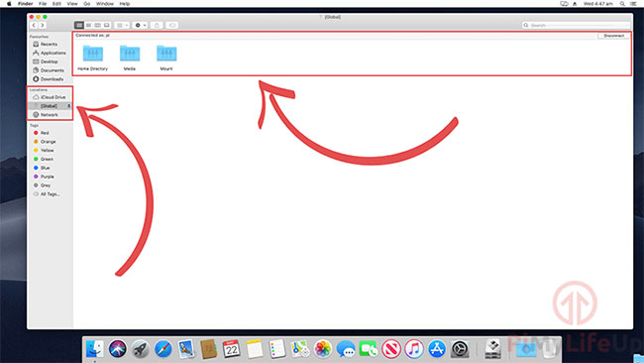The height and width of the screenshot is (363, 644).
Task: Select iCloud Drive in the sidebar
Action: pyautogui.click(x=50, y=97)
